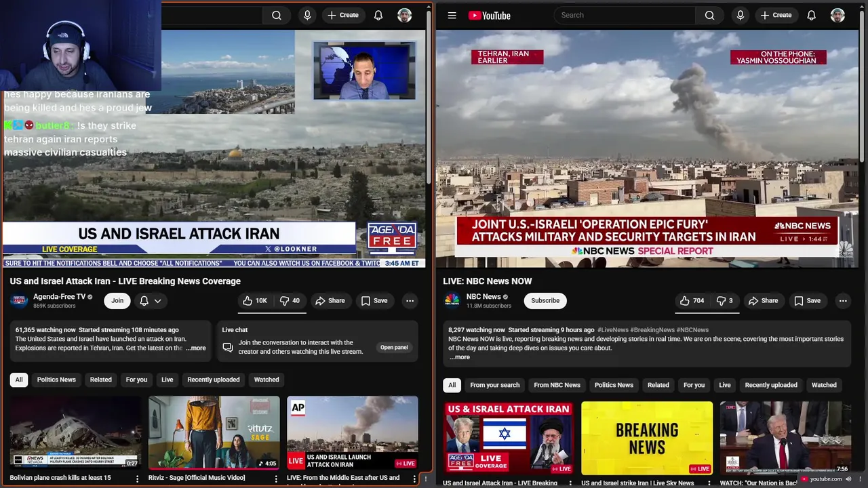
Task: Select From your search chip in right window
Action: [x=495, y=385]
